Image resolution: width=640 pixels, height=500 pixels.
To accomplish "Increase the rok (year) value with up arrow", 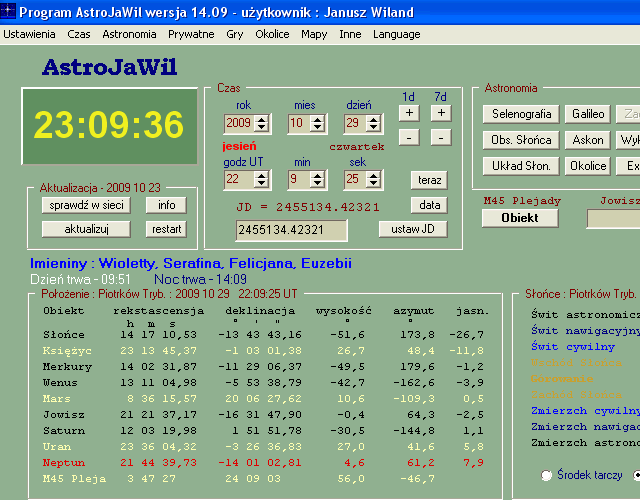I will [x=261, y=119].
